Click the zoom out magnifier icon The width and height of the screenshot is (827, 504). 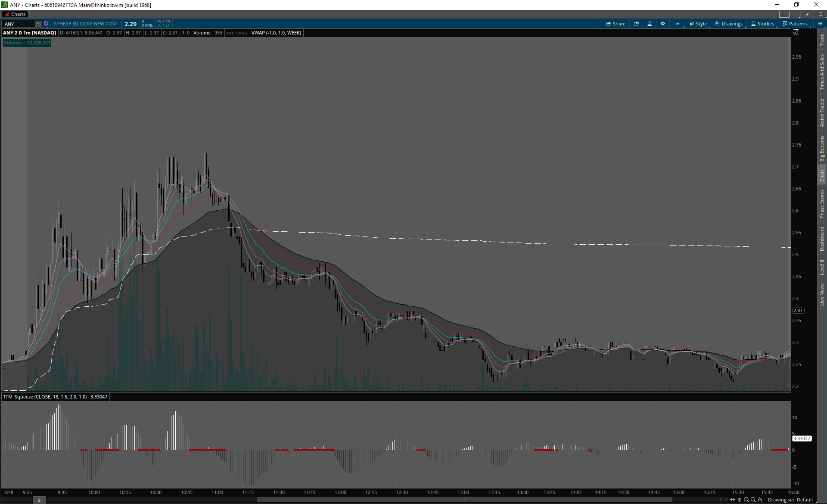753,500
